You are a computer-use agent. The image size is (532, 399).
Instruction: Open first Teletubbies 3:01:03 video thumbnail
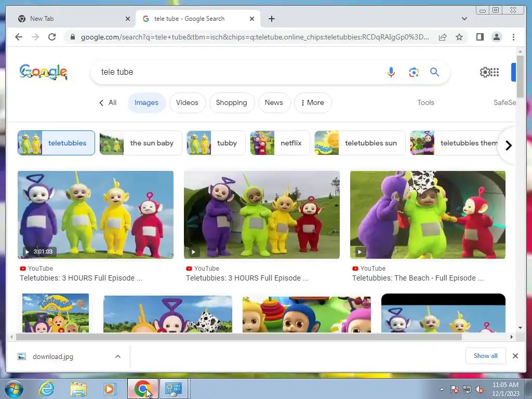coord(96,215)
